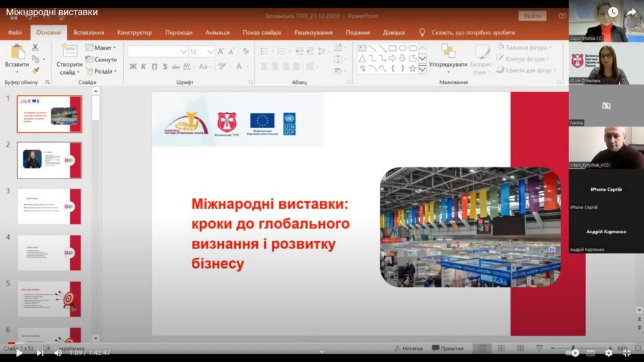Click the Примітки comments button
The width and height of the screenshot is (644, 362).
pos(448,348)
